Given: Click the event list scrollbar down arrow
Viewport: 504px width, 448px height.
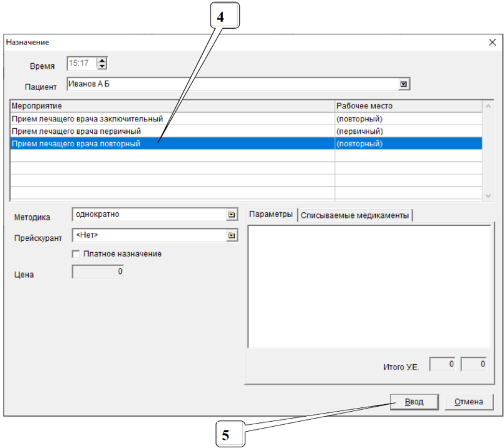Looking at the screenshot, I should click(x=488, y=195).
